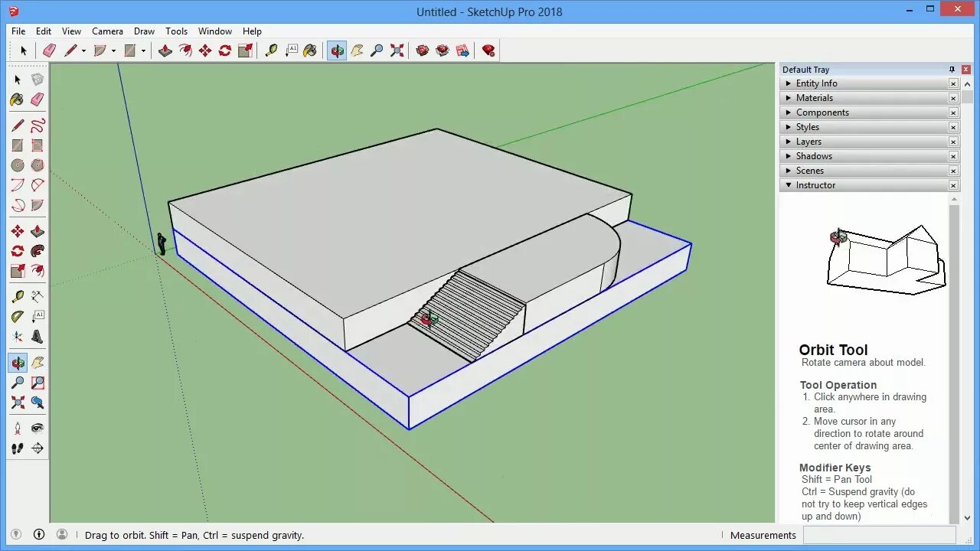Open the Camera menu
The image size is (980, 551).
[x=107, y=31]
